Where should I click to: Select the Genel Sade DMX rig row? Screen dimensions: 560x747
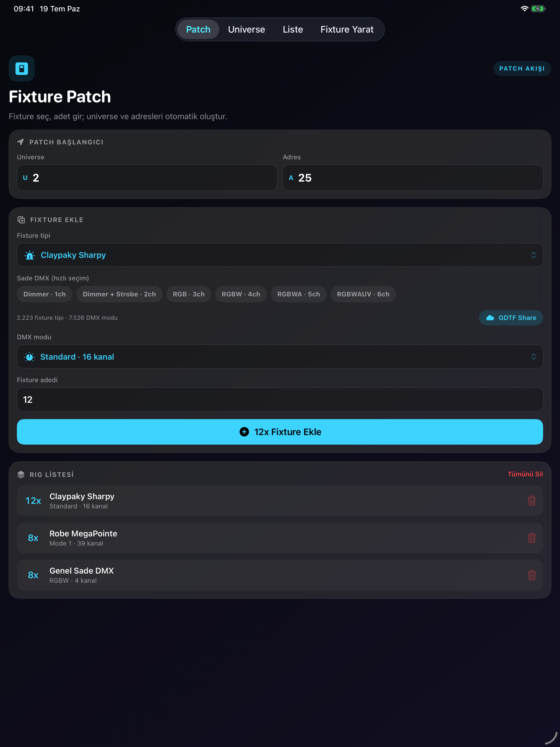[280, 575]
